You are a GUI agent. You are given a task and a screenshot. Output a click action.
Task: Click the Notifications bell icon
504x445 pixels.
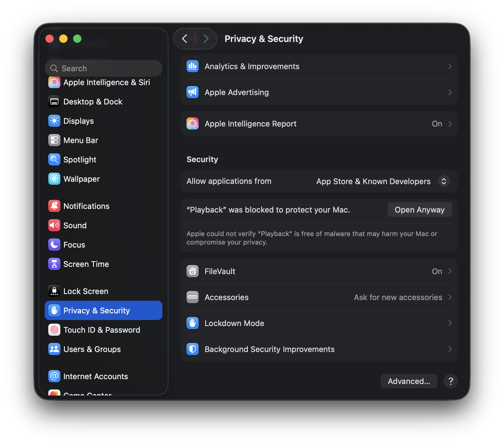click(x=54, y=206)
